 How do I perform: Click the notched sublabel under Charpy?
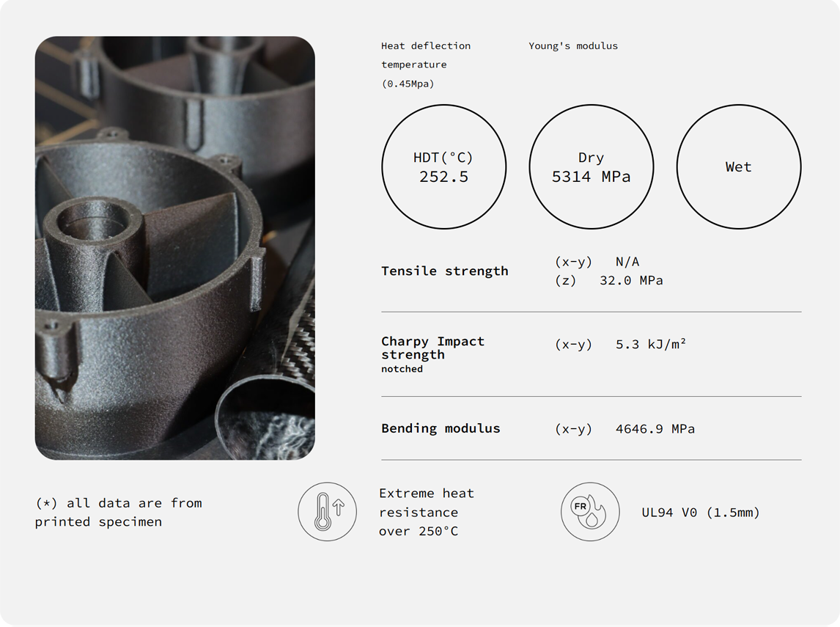(402, 369)
